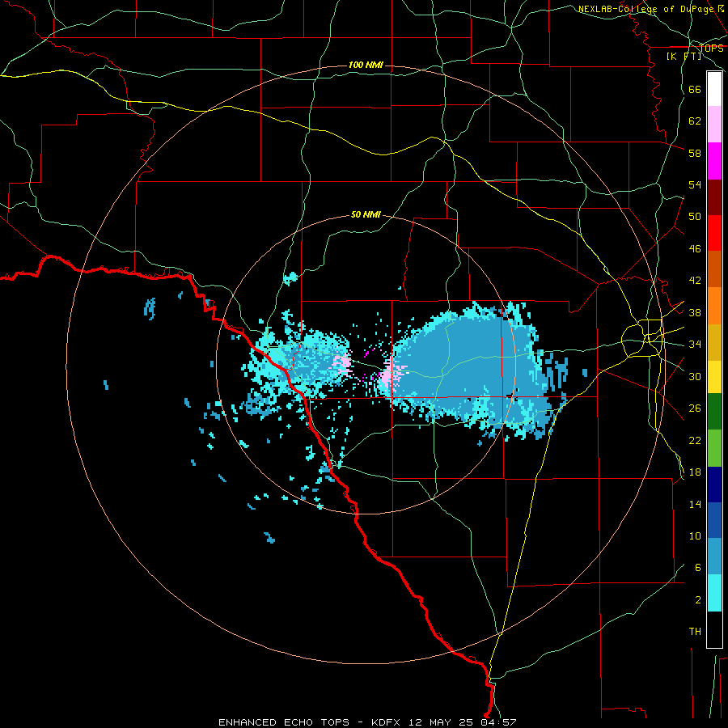Click the legend value 2

pyautogui.click(x=698, y=600)
